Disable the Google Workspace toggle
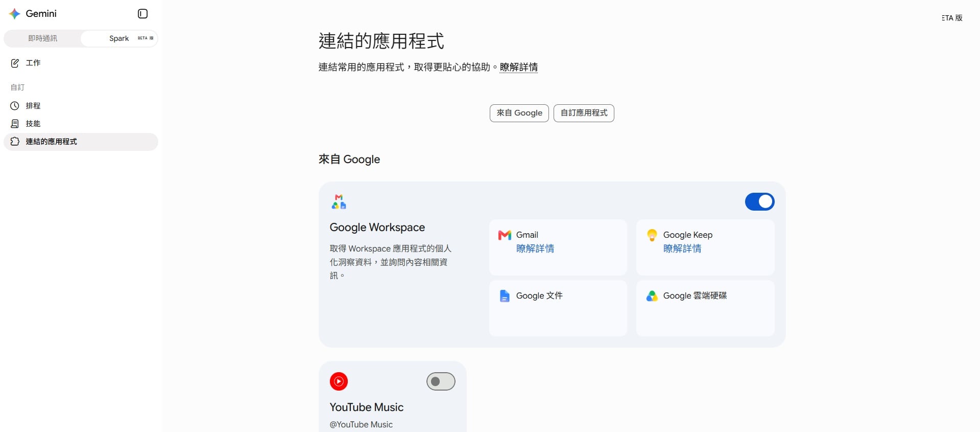The height and width of the screenshot is (432, 980). 759,202
